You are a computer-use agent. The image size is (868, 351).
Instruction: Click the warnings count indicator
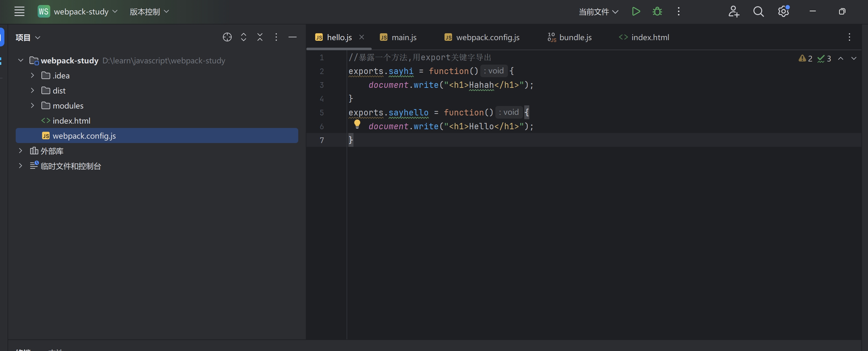tap(806, 59)
